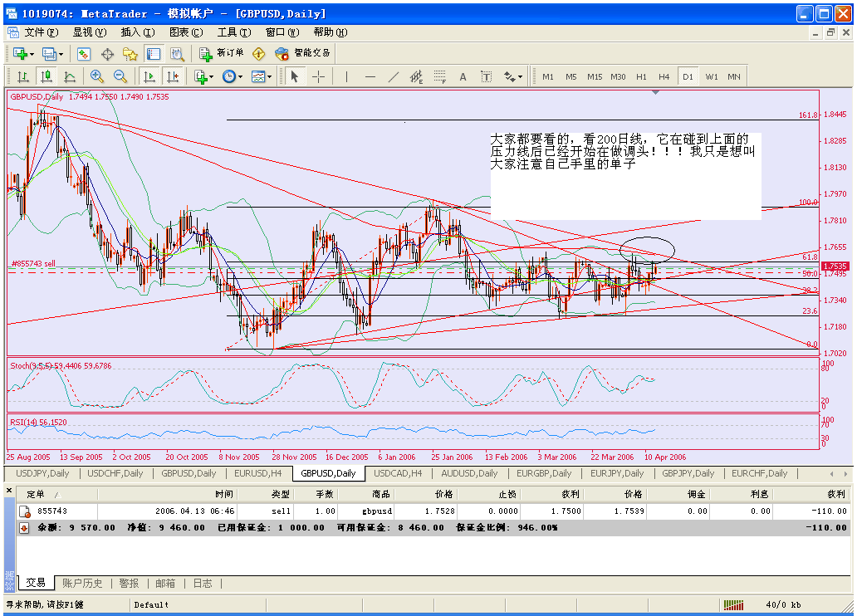This screenshot has height=616, width=857.
Task: Expand the new chart dropdown arrow
Action: [32, 54]
